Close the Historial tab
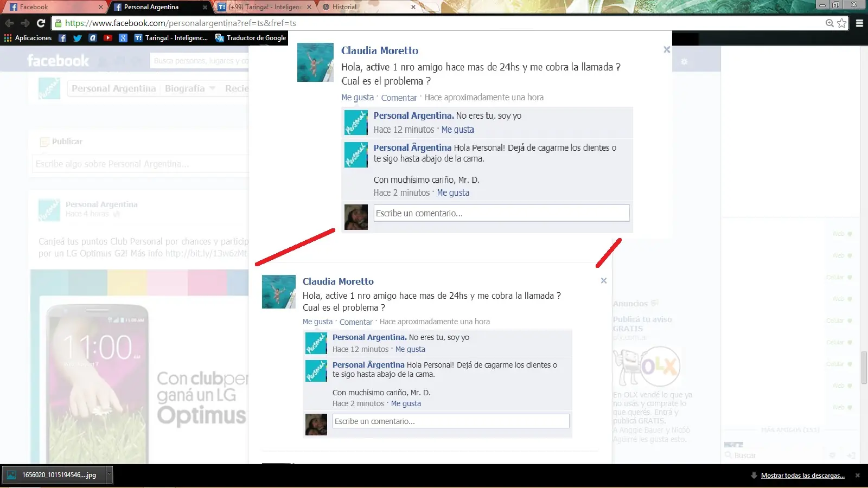 pyautogui.click(x=413, y=7)
